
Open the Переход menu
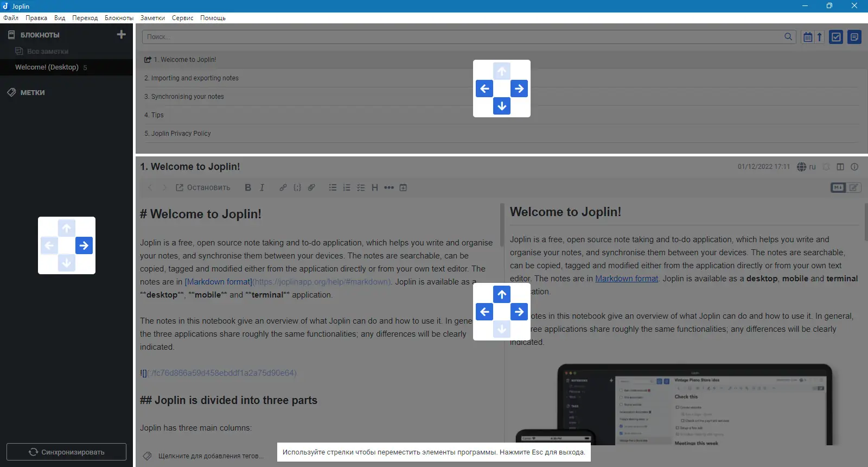pos(85,18)
